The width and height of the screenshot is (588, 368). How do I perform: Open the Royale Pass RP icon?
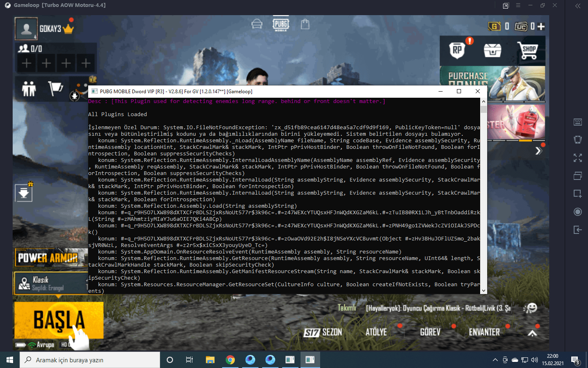click(457, 50)
